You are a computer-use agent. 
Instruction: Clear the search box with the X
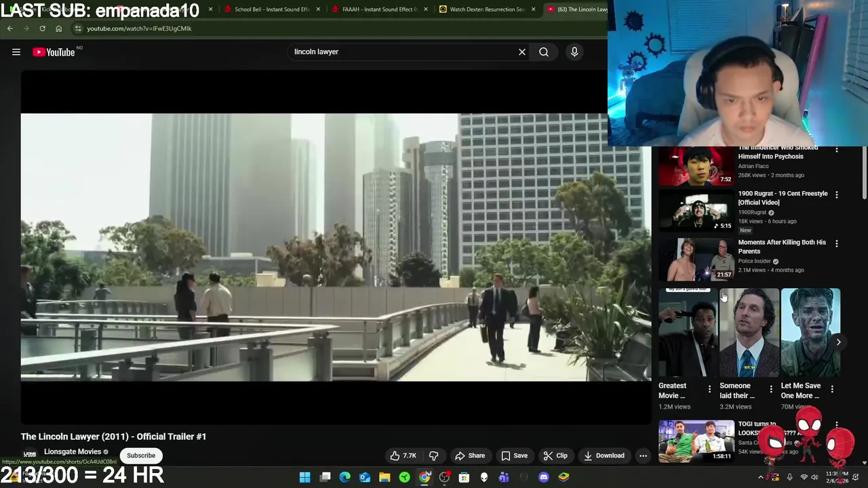coord(522,52)
